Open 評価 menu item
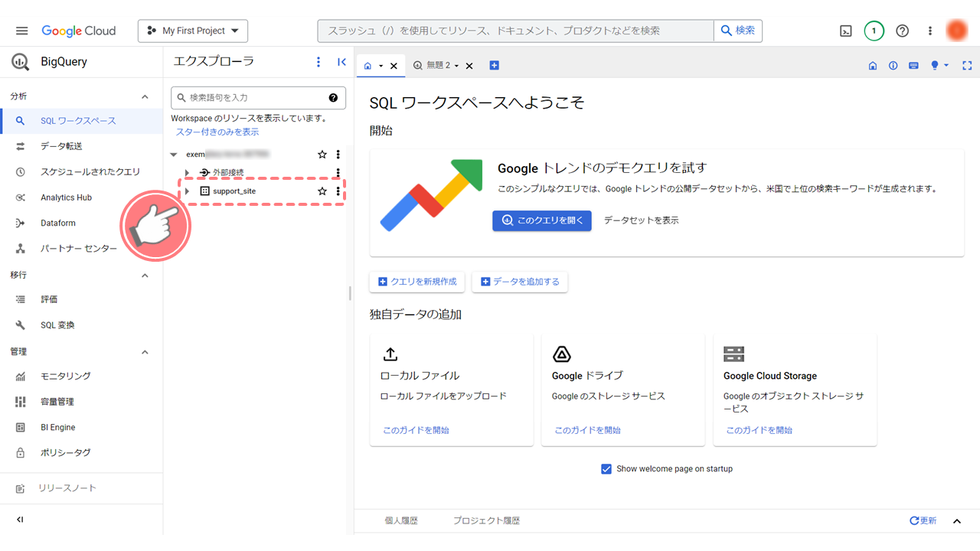Viewport: 980px width, 551px height. click(x=81, y=299)
